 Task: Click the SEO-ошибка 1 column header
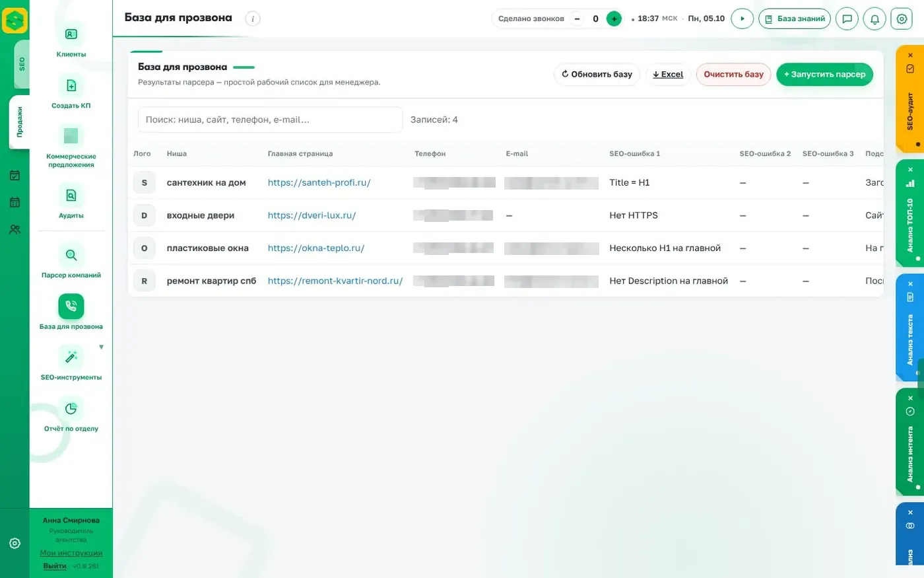point(635,154)
